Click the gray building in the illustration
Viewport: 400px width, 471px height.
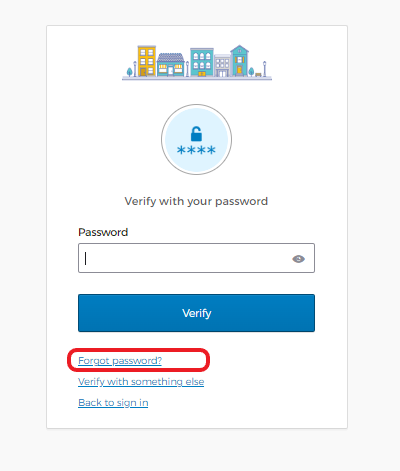pyautogui.click(x=222, y=66)
